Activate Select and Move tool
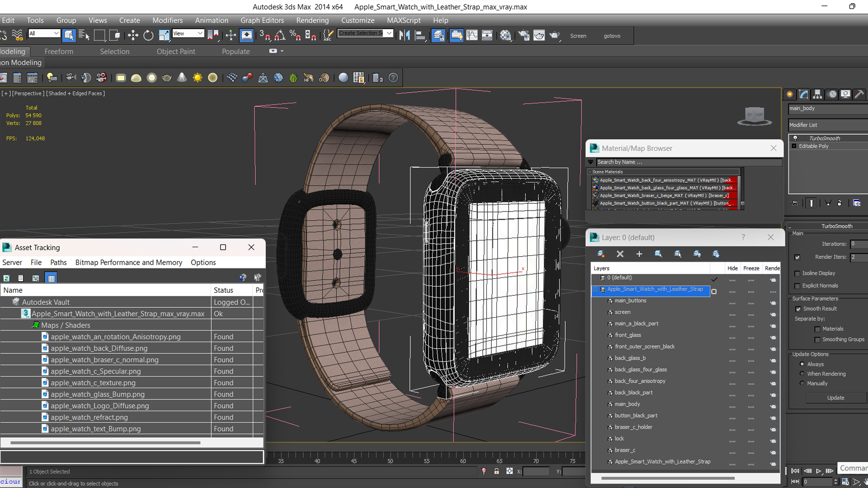868x488 pixels. pyautogui.click(x=133, y=35)
